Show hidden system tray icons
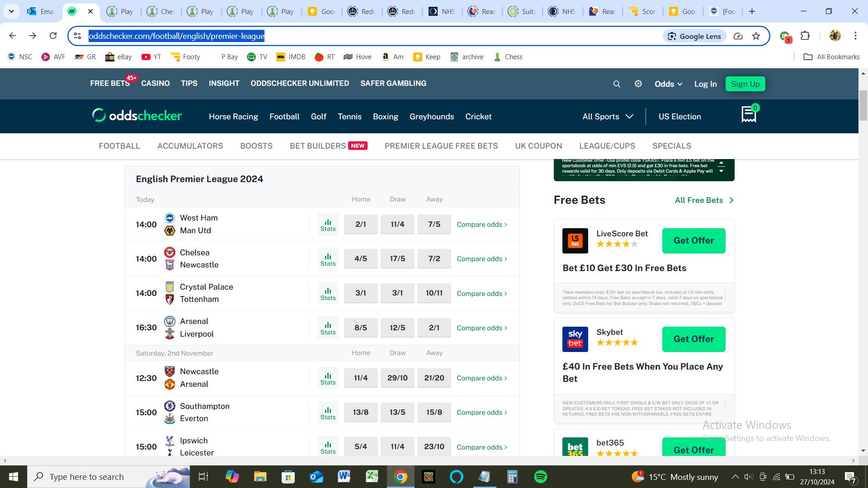 coord(735,477)
